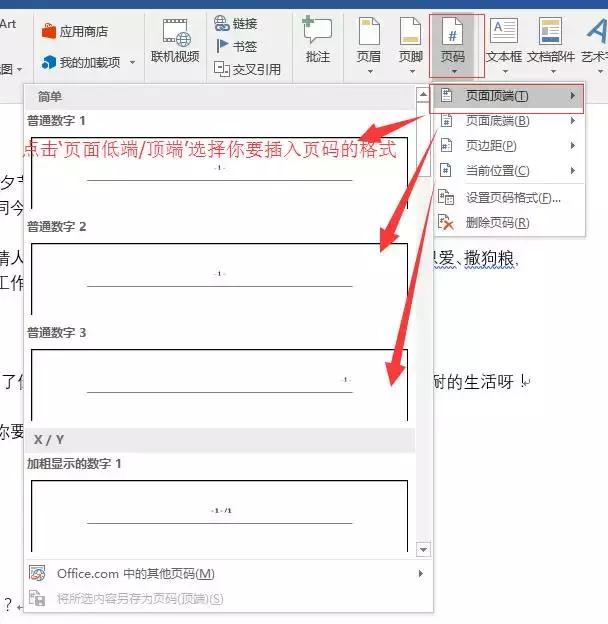The width and height of the screenshot is (608, 624).
Task: Choose the 普通数字 2 page number preview
Action: click(220, 279)
